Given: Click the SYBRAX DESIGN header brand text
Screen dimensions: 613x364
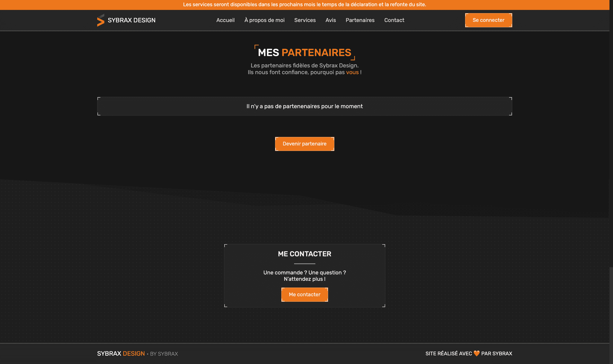Looking at the screenshot, I should tap(131, 20).
